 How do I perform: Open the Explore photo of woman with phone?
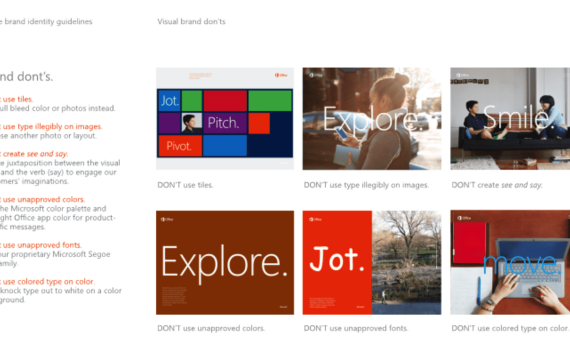(x=372, y=119)
